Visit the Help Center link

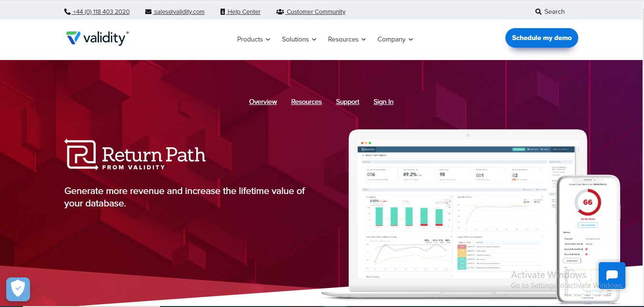pos(244,11)
